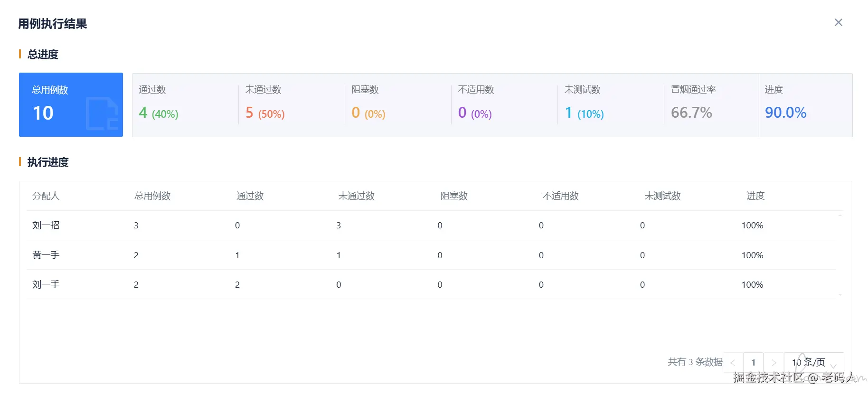Viewport: 868px width, 395px height.
Task: Click the 进度 90.0% value
Action: point(785,113)
